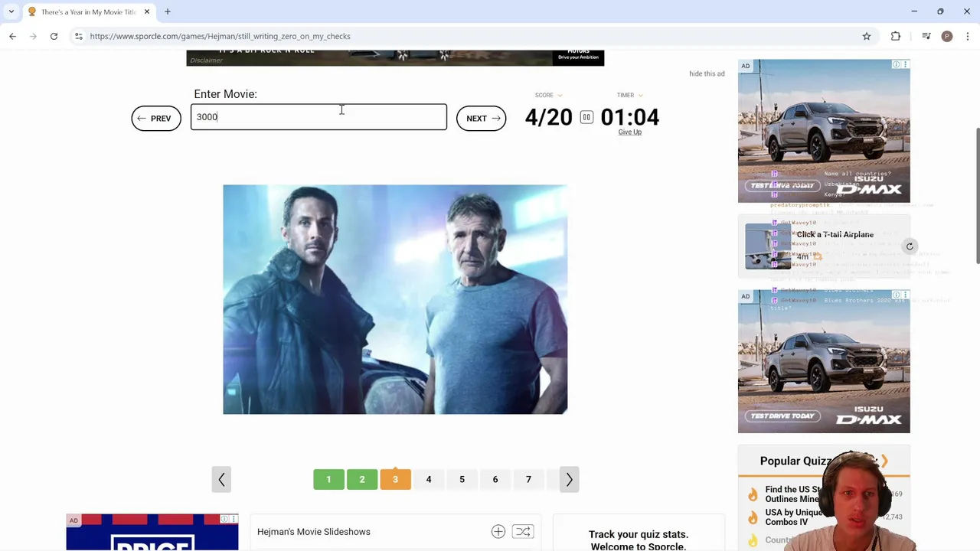Image resolution: width=980 pixels, height=551 pixels.
Task: Open browser extensions puzzle icon
Action: (896, 36)
